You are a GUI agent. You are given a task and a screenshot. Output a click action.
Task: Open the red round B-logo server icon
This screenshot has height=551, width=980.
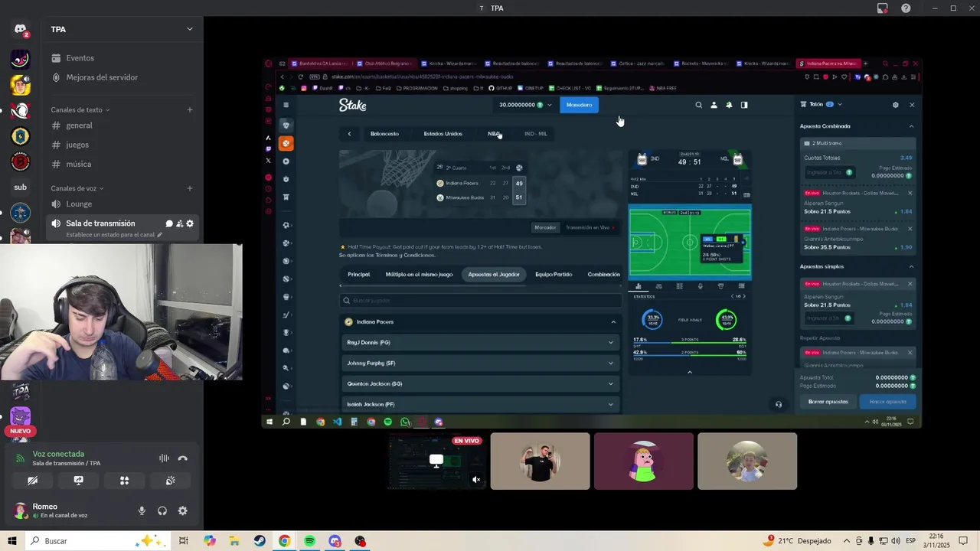pos(21,161)
